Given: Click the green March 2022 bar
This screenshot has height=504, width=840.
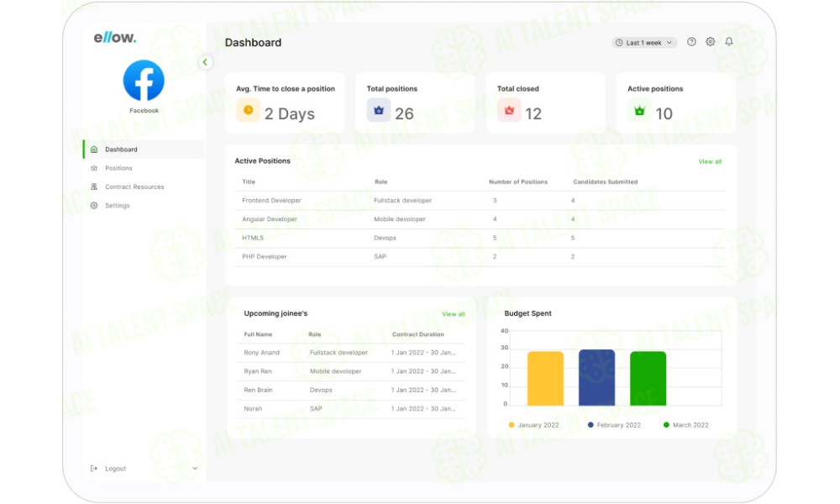Looking at the screenshot, I should [x=648, y=378].
